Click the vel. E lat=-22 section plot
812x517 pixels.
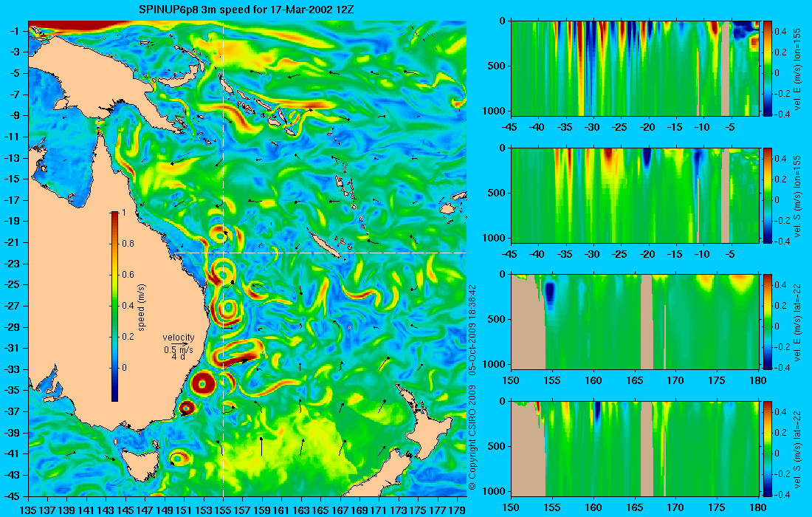point(635,322)
